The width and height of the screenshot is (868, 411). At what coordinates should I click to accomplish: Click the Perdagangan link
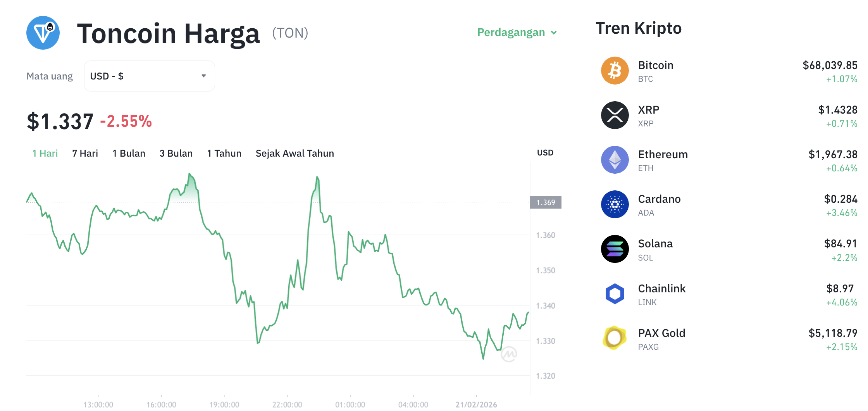[x=511, y=33]
